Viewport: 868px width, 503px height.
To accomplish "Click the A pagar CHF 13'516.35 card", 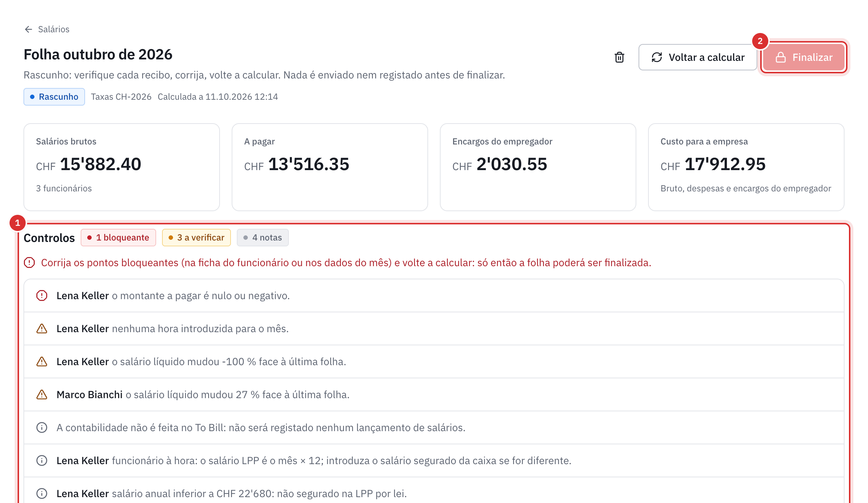I will [x=330, y=167].
